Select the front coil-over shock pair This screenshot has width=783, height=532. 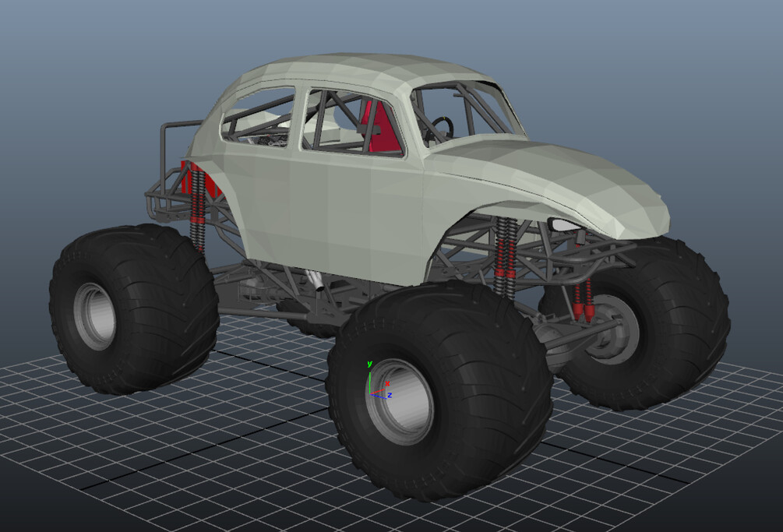click(x=504, y=255)
